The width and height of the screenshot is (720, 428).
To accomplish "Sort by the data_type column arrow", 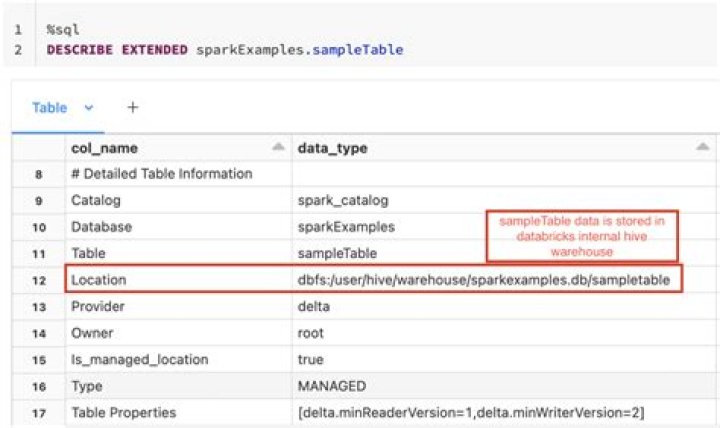I will coord(703,147).
